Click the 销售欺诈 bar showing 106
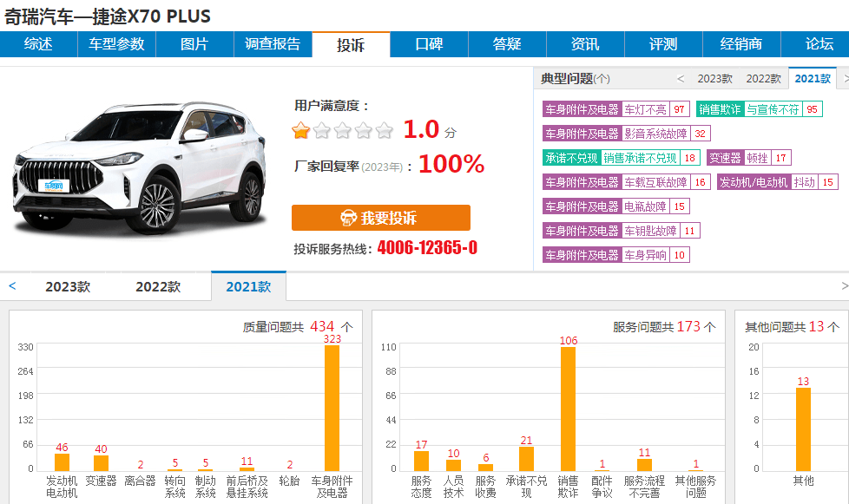 pos(568,409)
